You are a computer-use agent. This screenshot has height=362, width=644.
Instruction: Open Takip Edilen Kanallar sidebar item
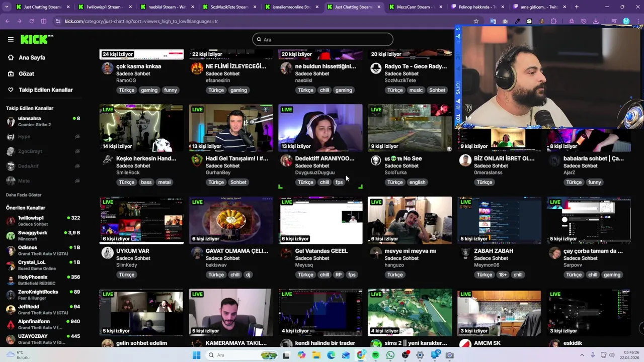tap(45, 89)
